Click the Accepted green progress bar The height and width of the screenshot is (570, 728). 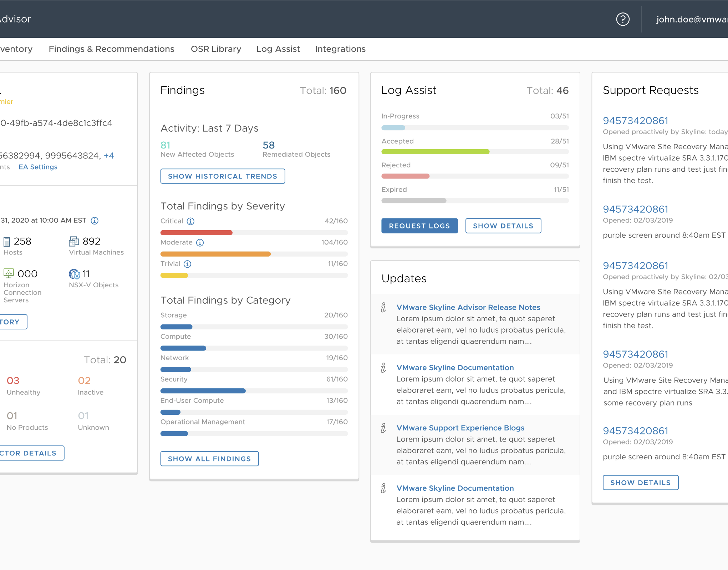[435, 152]
